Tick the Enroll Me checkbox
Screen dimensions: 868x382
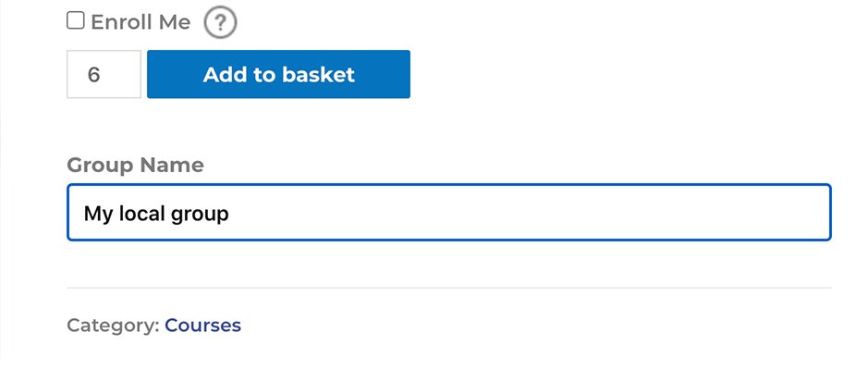76,21
